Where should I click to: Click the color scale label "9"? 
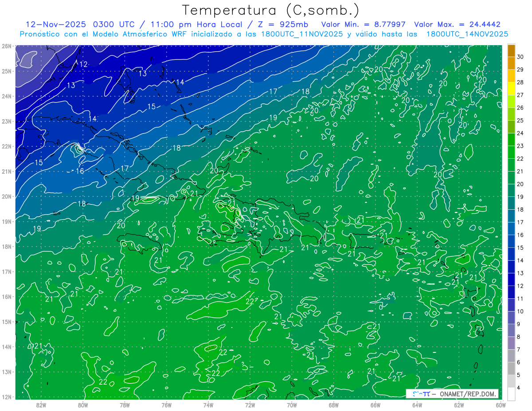pyautogui.click(x=519, y=324)
